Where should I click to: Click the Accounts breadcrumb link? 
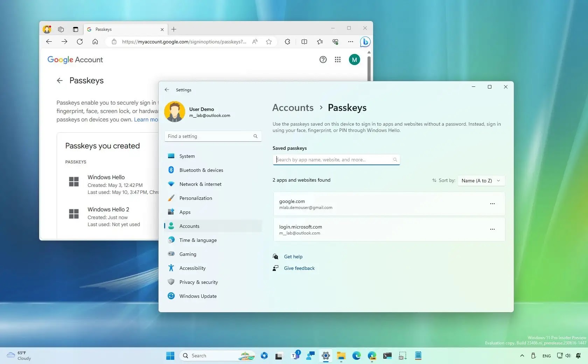point(293,108)
